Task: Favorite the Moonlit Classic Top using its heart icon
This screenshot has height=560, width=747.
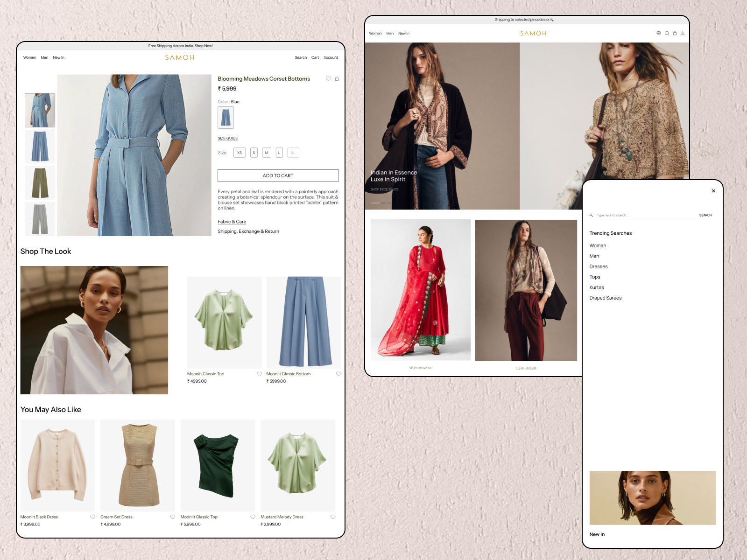Action: (x=260, y=374)
